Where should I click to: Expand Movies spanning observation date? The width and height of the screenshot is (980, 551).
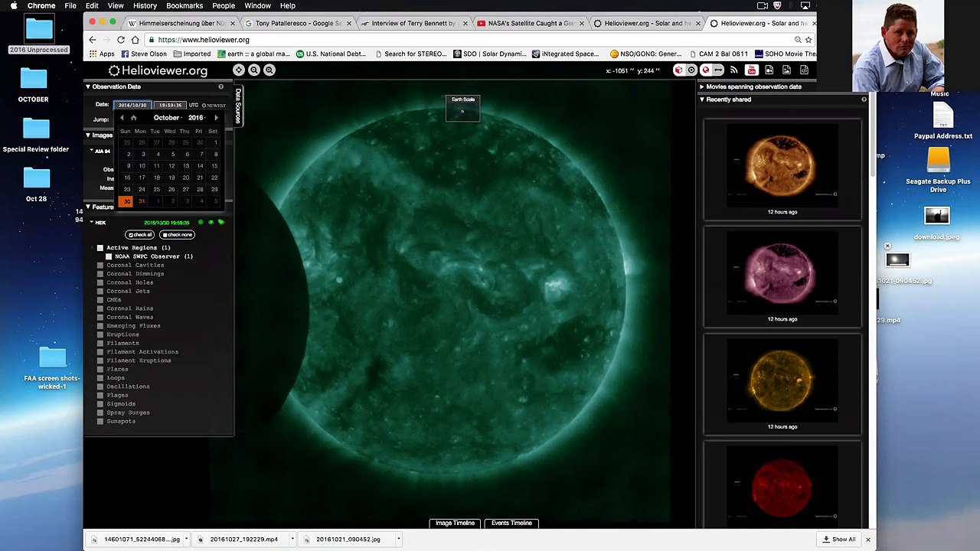click(x=701, y=86)
